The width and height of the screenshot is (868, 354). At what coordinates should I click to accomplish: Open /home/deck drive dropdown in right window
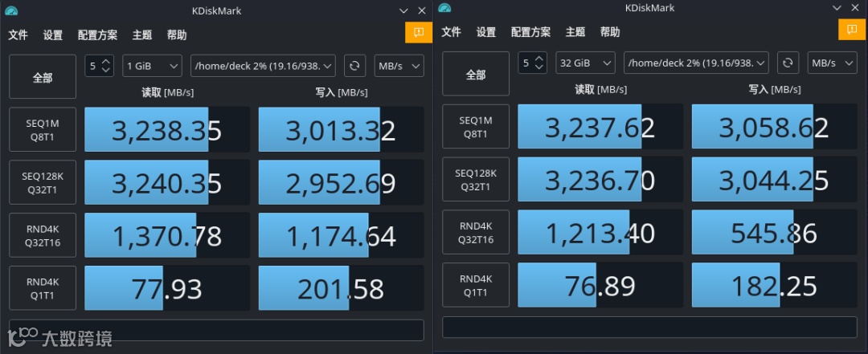[x=696, y=63]
